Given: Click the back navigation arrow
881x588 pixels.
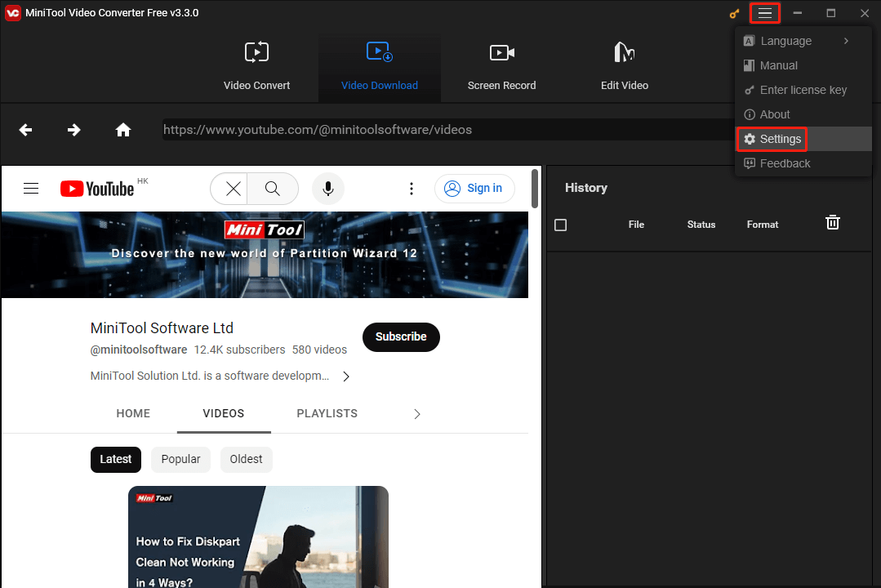Looking at the screenshot, I should [x=26, y=130].
